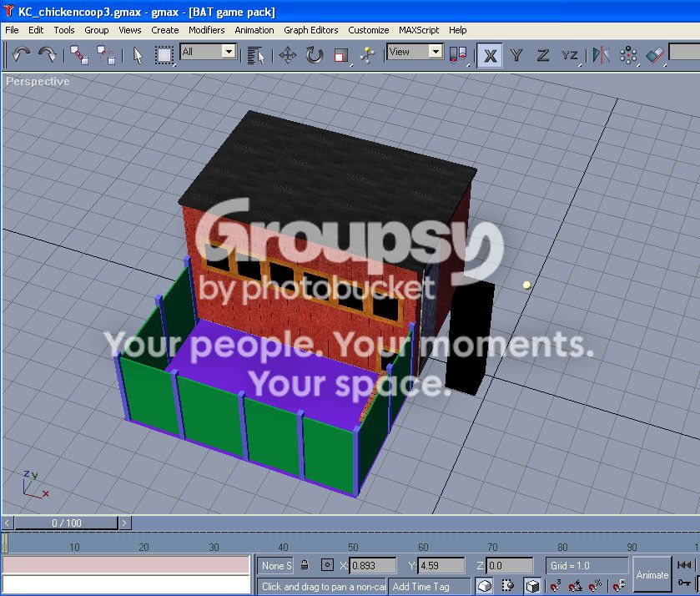Toggle Restrict to Z axis
Screen dimensions: 700x596
pos(543,55)
